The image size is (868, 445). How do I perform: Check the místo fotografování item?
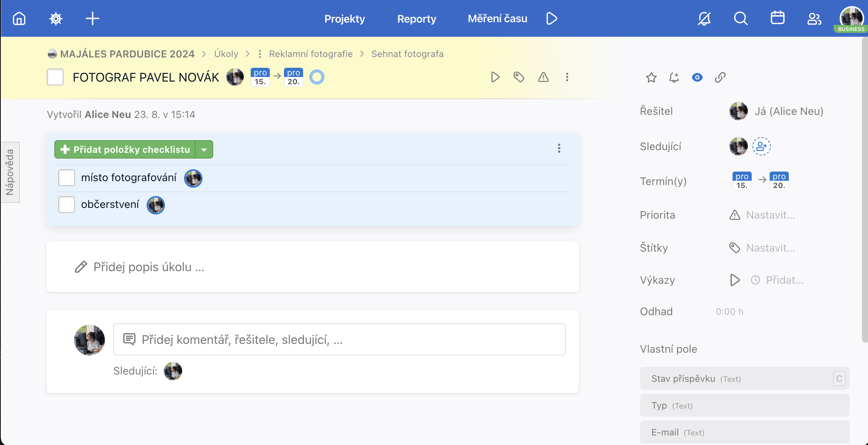click(67, 178)
